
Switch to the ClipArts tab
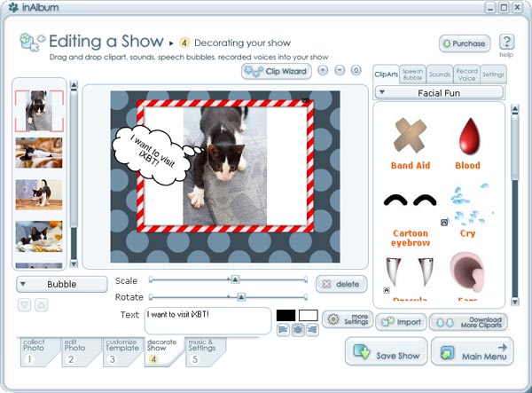(386, 75)
